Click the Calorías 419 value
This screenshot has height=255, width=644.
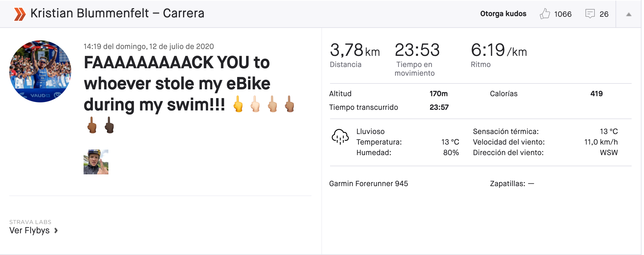click(596, 94)
